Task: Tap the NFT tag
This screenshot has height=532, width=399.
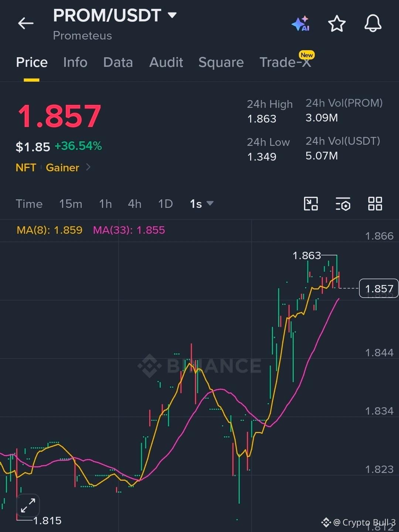Action: coord(26,168)
